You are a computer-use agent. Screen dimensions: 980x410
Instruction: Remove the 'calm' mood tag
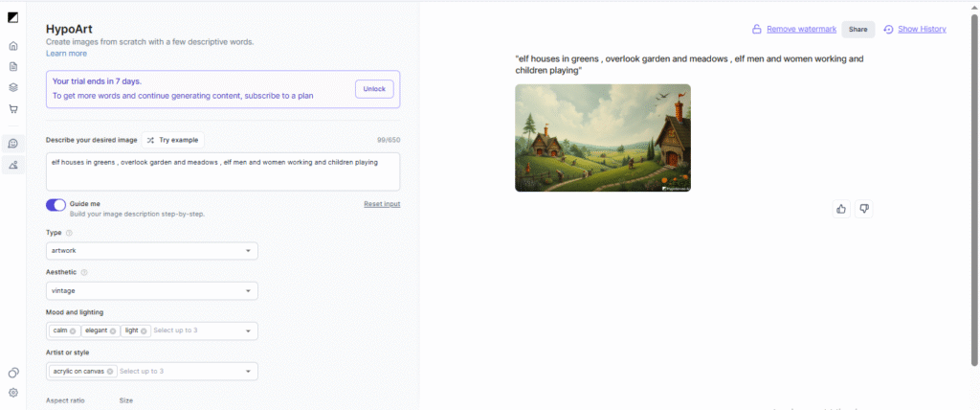coord(73,331)
